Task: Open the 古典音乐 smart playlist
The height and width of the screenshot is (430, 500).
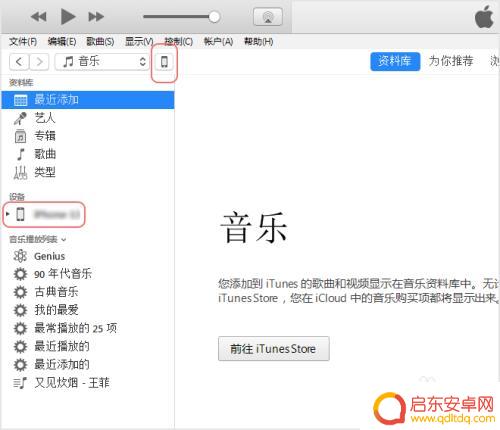Action: [x=56, y=292]
